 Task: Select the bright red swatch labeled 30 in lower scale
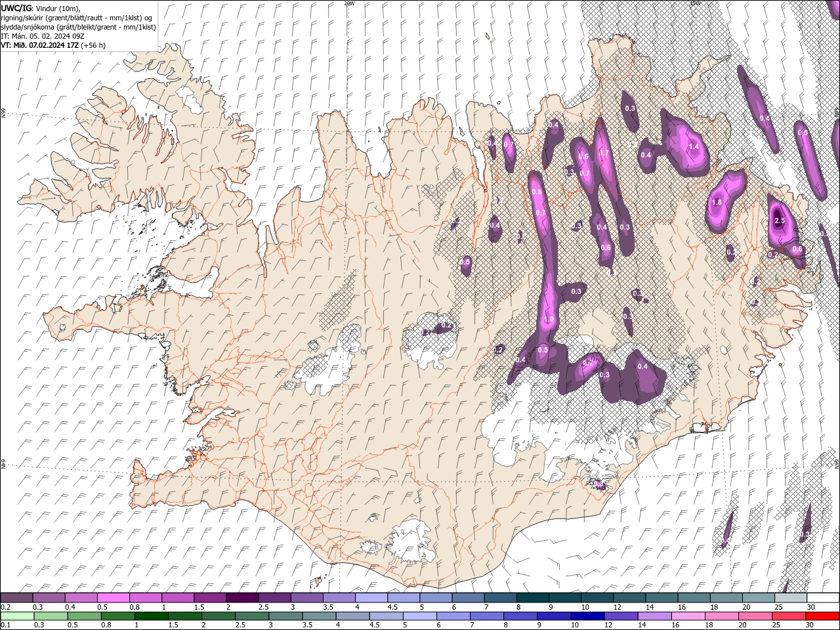point(822,616)
